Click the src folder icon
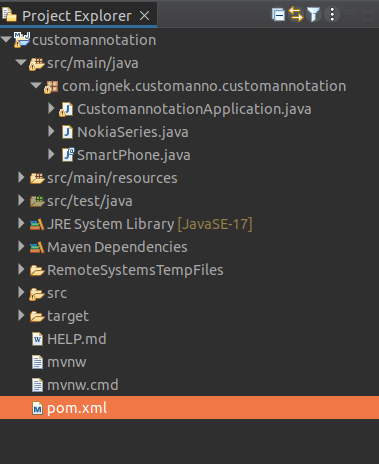Image resolution: width=379 pixels, height=464 pixels. (x=37, y=294)
